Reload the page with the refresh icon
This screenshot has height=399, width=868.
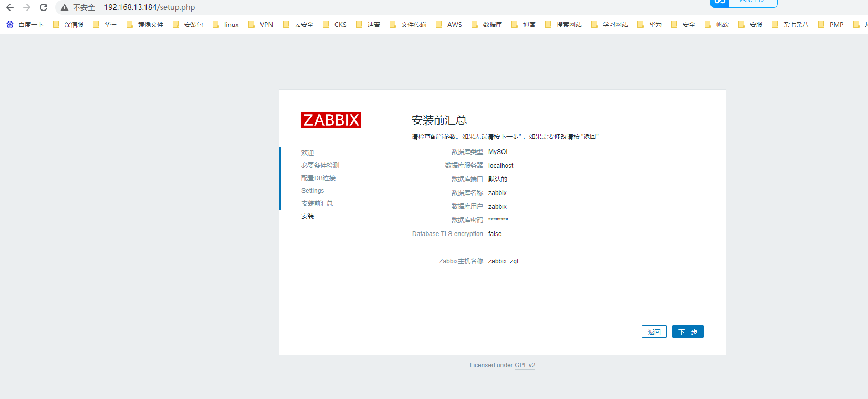(x=44, y=7)
